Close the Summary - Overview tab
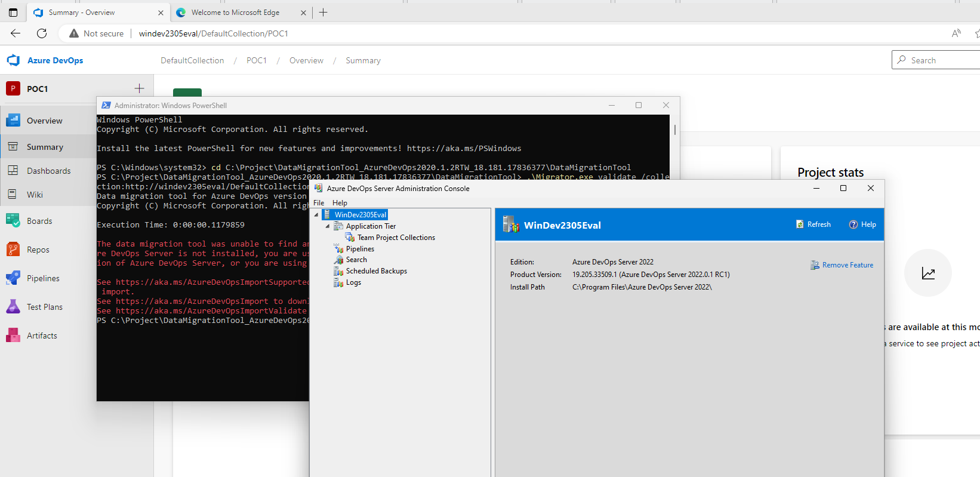The width and height of the screenshot is (980, 477). click(161, 13)
